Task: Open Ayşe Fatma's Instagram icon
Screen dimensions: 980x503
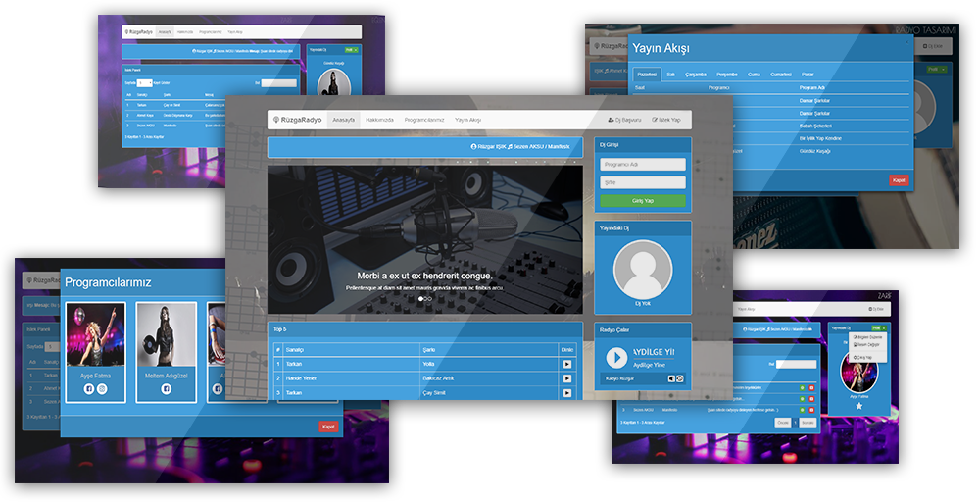Action: (x=102, y=389)
